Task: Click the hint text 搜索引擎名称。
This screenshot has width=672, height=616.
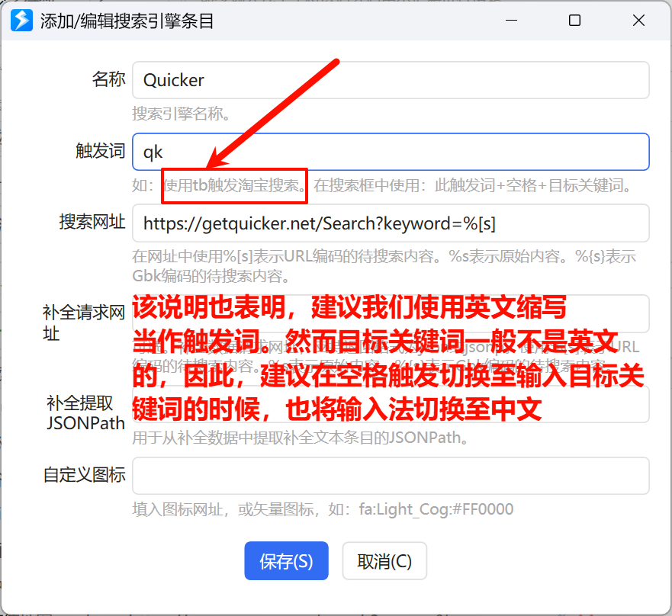Action: [x=182, y=114]
